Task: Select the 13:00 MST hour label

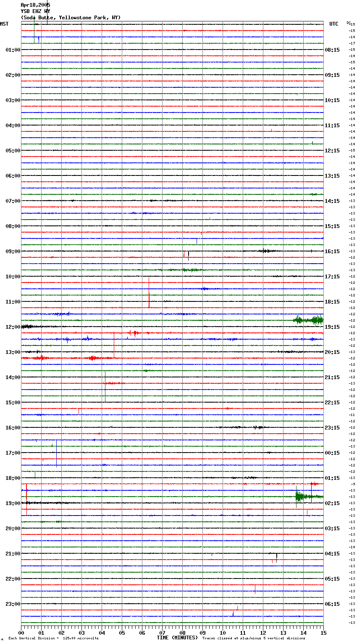Action: 13,352
